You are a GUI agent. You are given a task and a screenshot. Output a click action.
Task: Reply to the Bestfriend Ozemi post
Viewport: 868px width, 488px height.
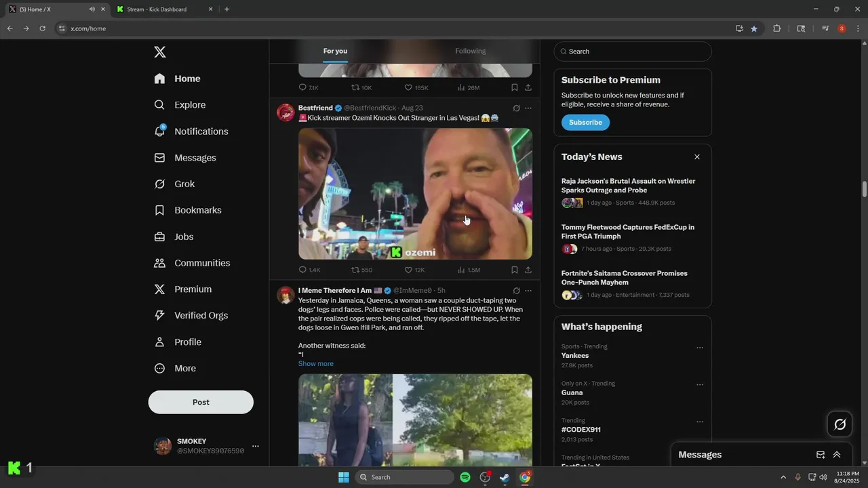point(309,270)
